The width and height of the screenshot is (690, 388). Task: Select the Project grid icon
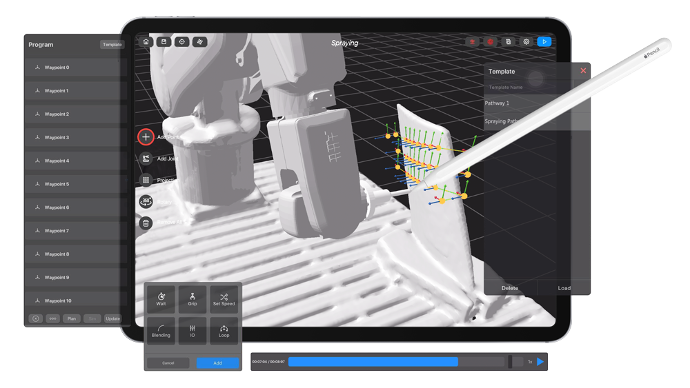click(x=146, y=180)
